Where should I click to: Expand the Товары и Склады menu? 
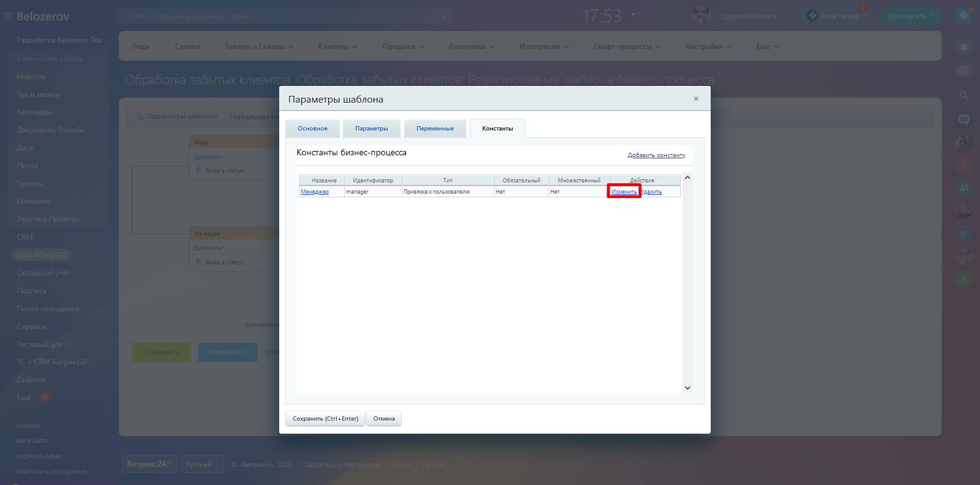(259, 46)
